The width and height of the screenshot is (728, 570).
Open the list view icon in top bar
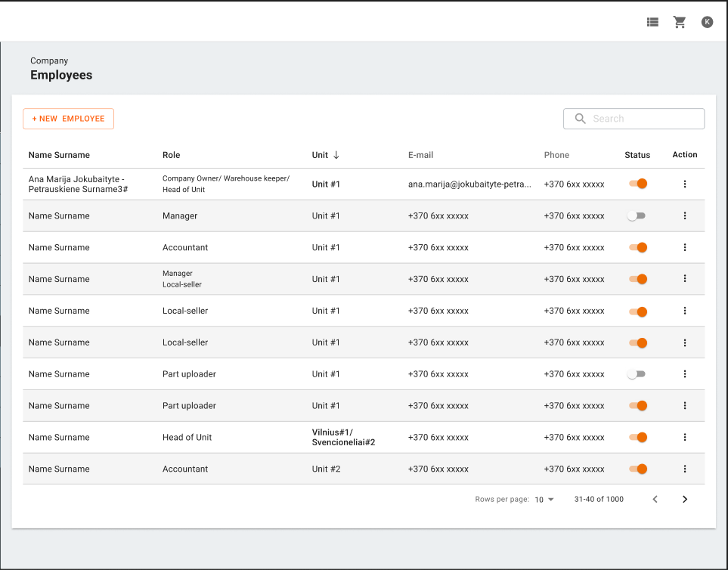coord(652,22)
